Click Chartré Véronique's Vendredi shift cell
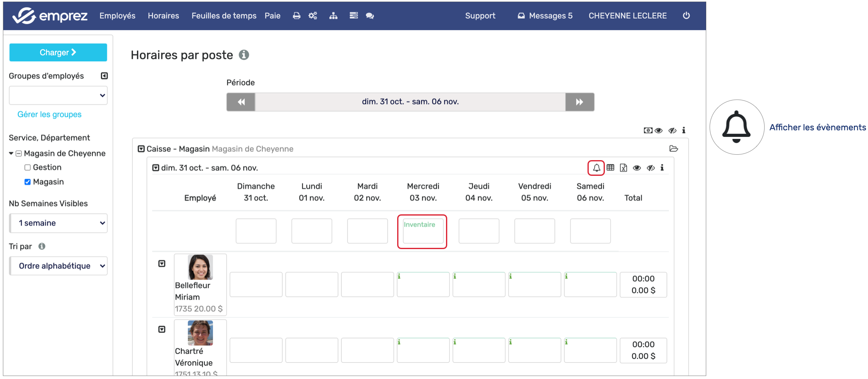Screen dimensions: 868x379 [x=535, y=350]
